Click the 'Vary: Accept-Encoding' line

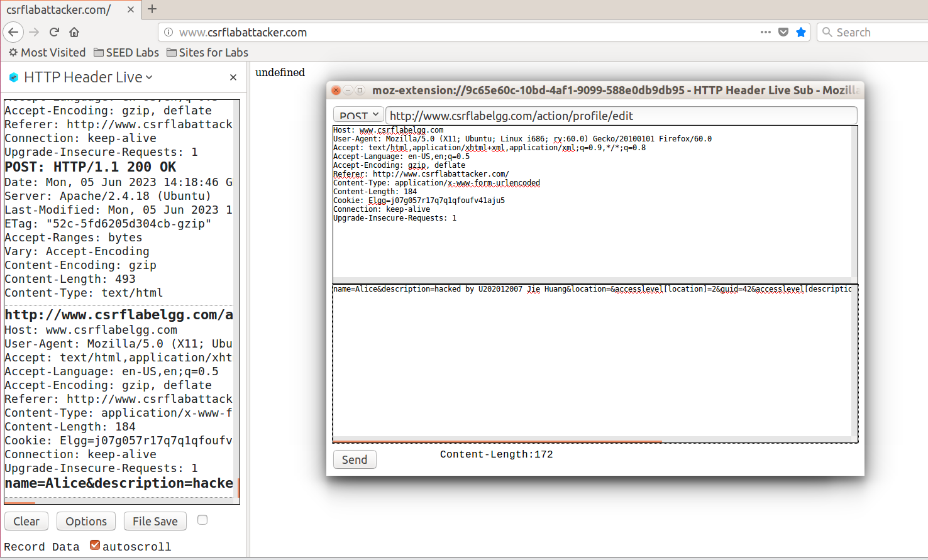click(x=77, y=251)
